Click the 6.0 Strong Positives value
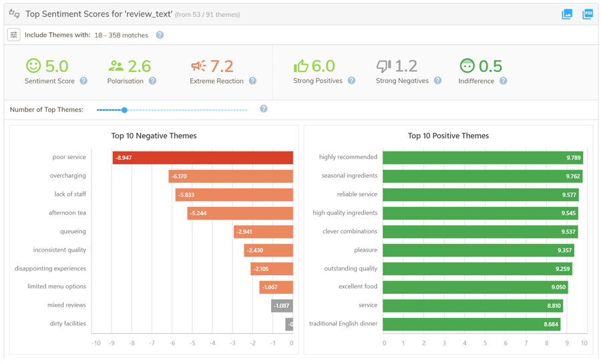 [323, 66]
